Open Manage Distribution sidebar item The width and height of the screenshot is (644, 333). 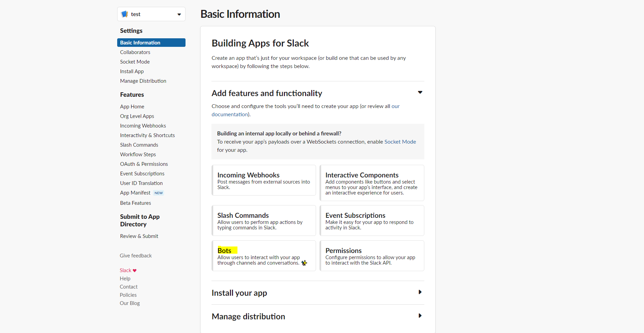(143, 81)
